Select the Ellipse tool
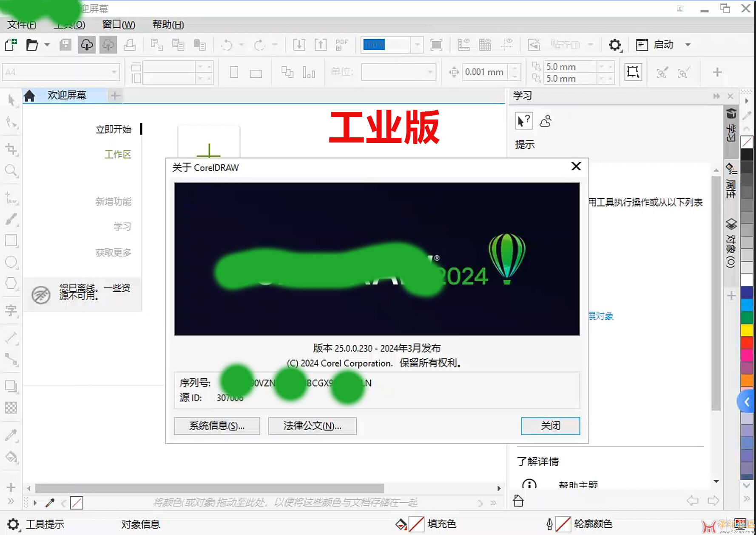The width and height of the screenshot is (756, 535). (x=11, y=262)
